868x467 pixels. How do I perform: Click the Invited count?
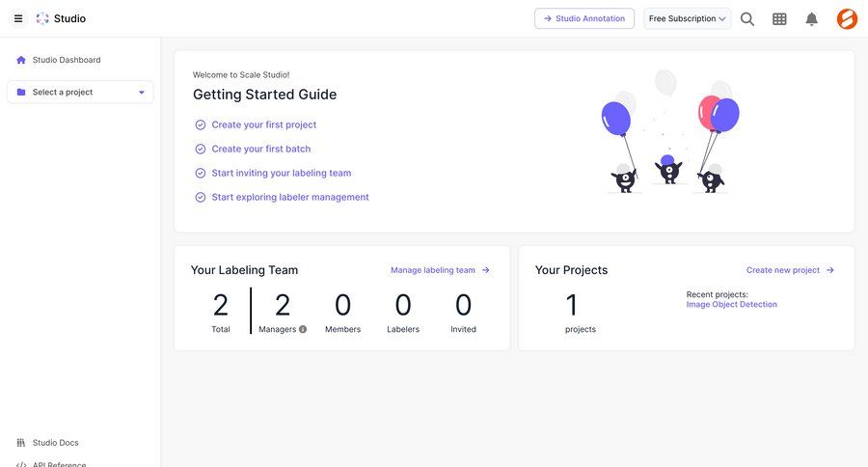pyautogui.click(x=463, y=305)
